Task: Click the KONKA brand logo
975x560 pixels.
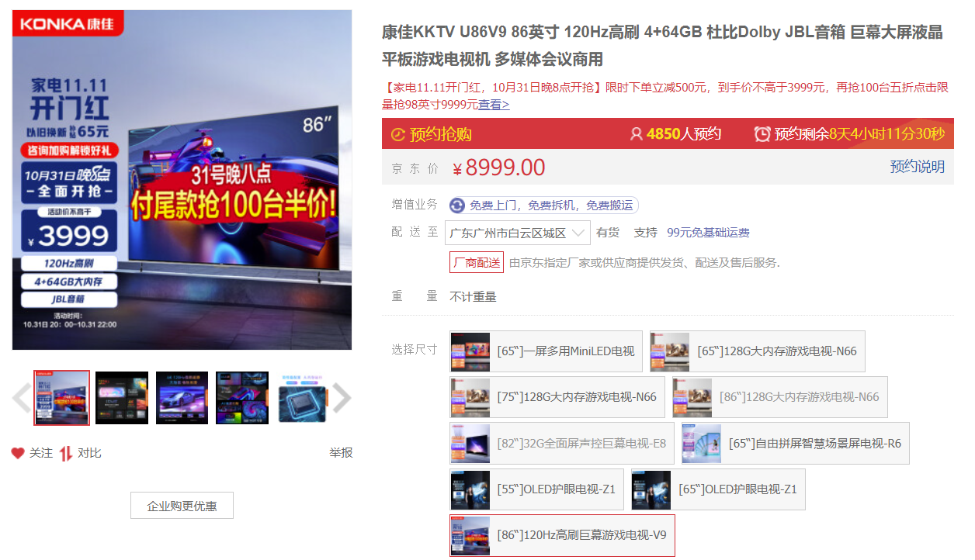Action: (66, 24)
